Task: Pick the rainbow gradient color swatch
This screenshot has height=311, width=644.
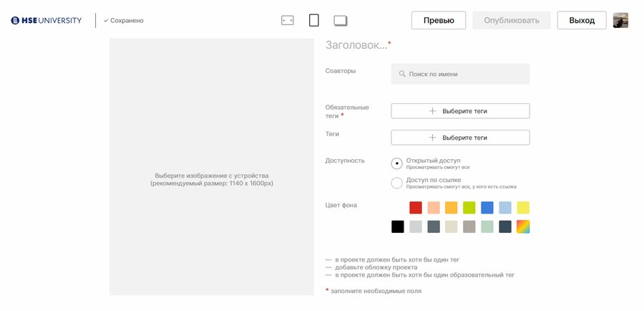Action: pyautogui.click(x=523, y=226)
